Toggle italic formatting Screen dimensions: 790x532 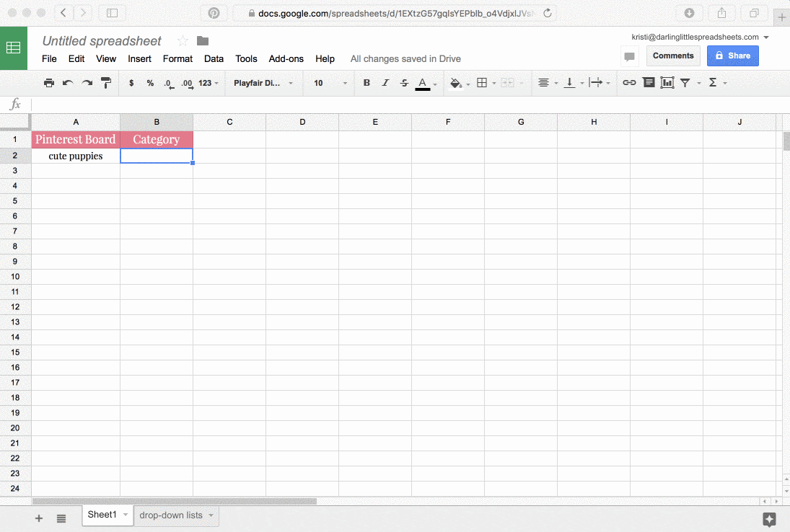point(385,83)
